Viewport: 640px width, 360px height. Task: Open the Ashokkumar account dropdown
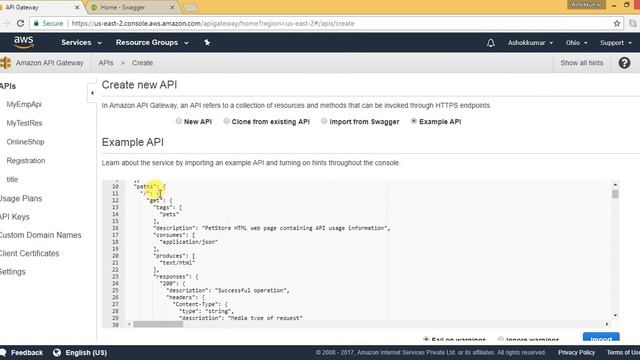pyautogui.click(x=530, y=43)
